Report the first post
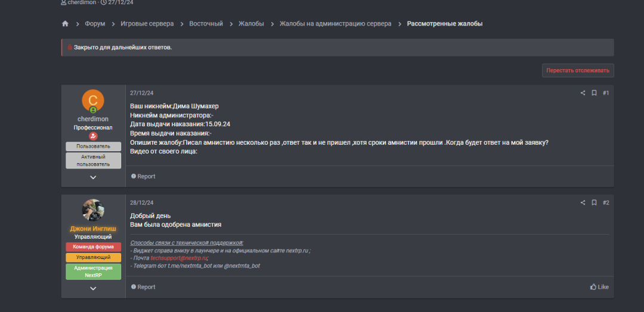 (143, 176)
